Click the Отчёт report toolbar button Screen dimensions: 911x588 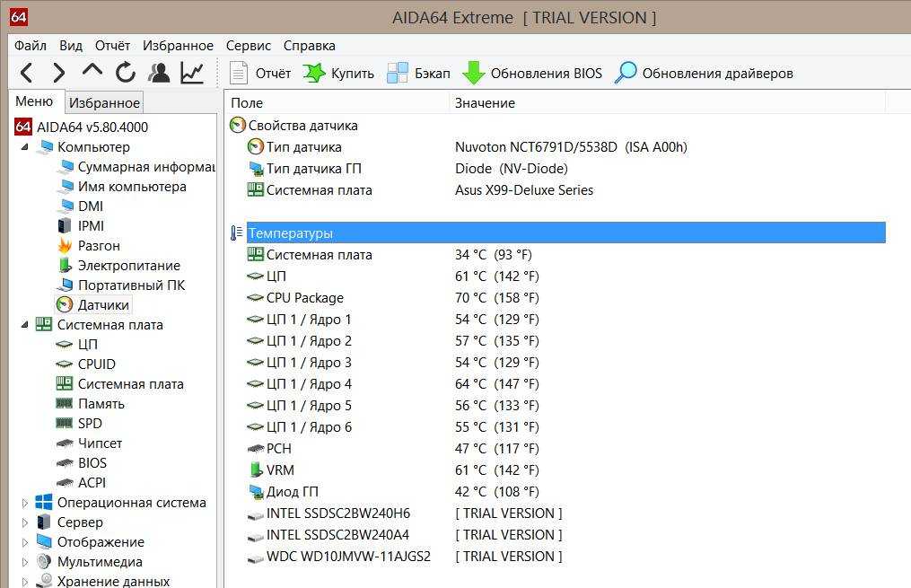click(x=260, y=74)
